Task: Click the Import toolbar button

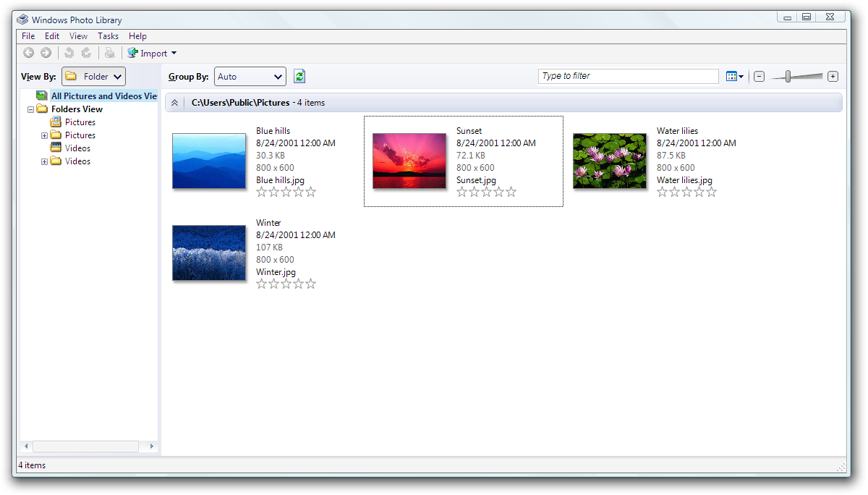Action: pyautogui.click(x=147, y=53)
